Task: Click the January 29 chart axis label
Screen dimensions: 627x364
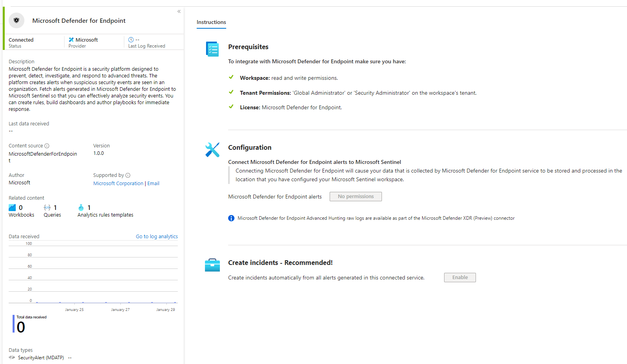Action: coord(166,310)
